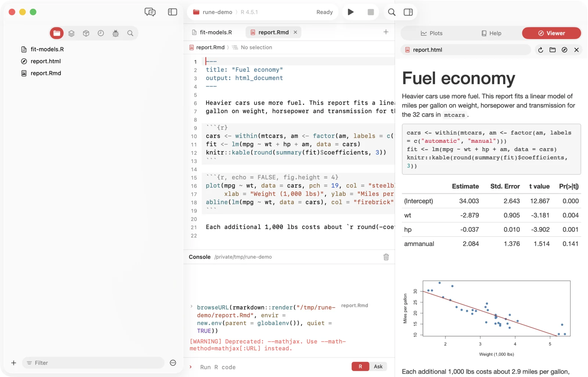Reload the viewer page
The image size is (588, 377).
coord(541,50)
